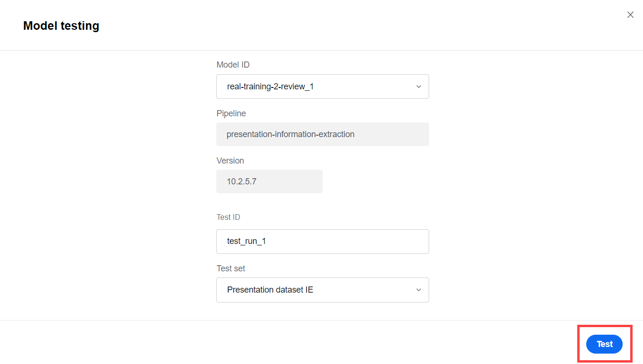Click the read-only Pipeline field
This screenshot has height=364, width=643.
point(323,134)
